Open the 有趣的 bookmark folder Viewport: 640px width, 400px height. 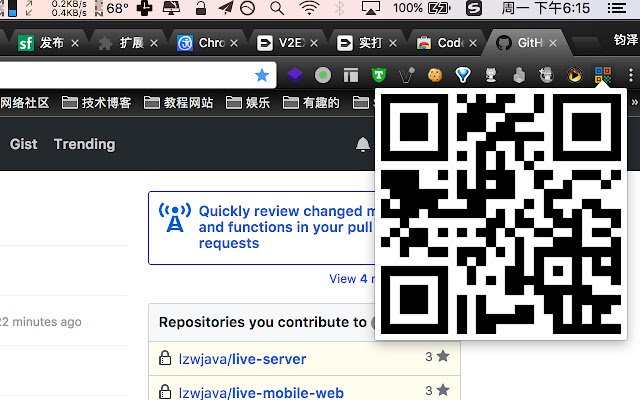pos(311,102)
